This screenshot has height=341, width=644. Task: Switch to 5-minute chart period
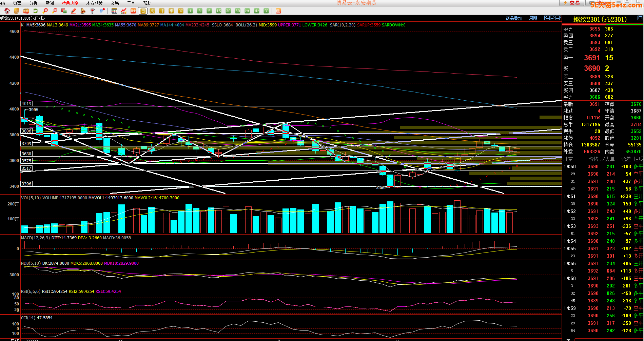[209, 11]
